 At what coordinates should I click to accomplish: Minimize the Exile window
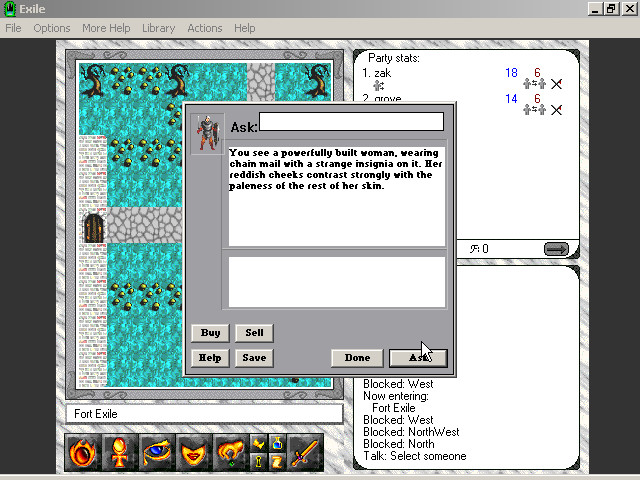[595, 9]
